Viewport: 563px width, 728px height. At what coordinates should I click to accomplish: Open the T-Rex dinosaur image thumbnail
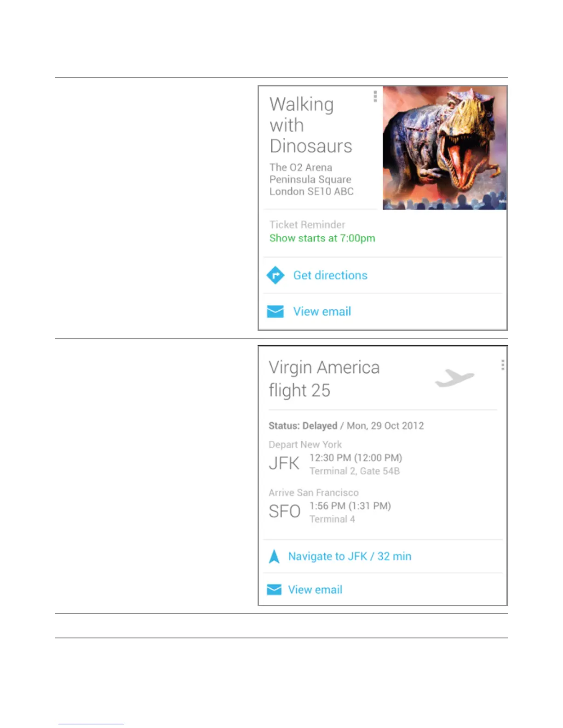[445, 148]
